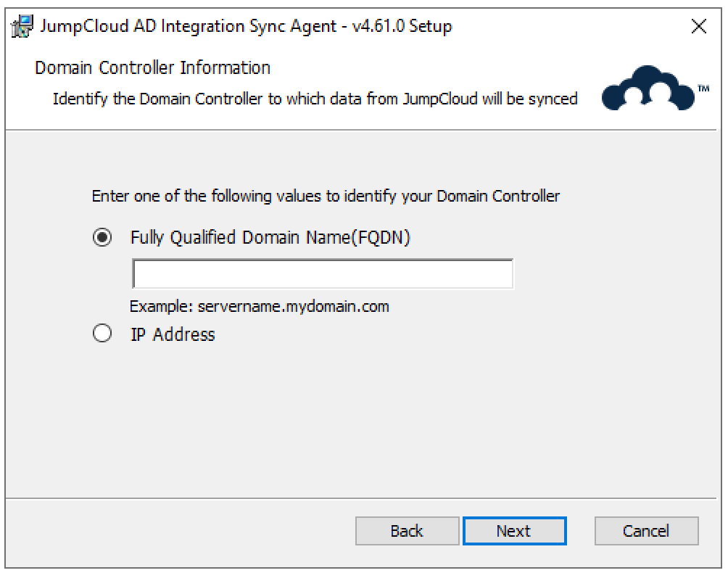
Task: Click the "Fully Qualified Domain Name(FQDN)" label
Action: (x=270, y=237)
